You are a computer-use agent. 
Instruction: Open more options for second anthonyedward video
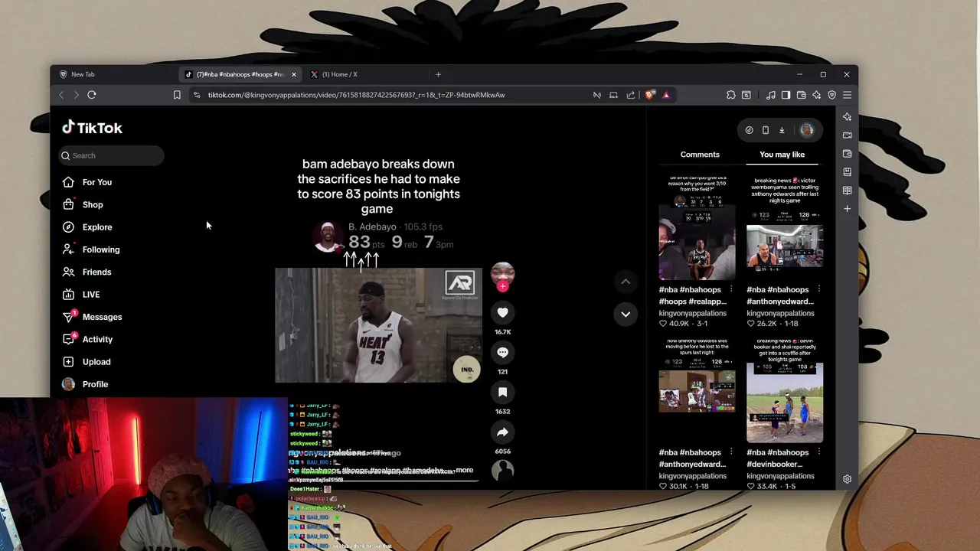[731, 452]
